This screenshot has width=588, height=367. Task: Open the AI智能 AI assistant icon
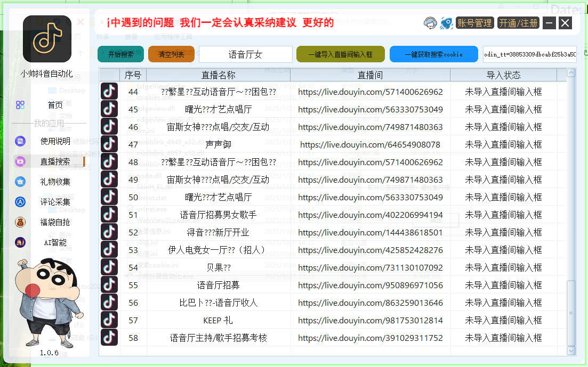click(x=20, y=241)
